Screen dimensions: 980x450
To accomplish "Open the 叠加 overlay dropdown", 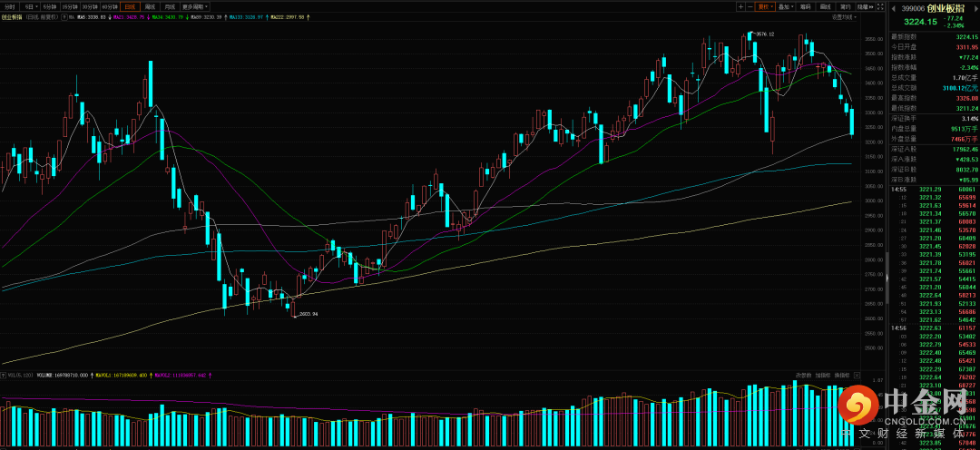I will coord(786,7).
